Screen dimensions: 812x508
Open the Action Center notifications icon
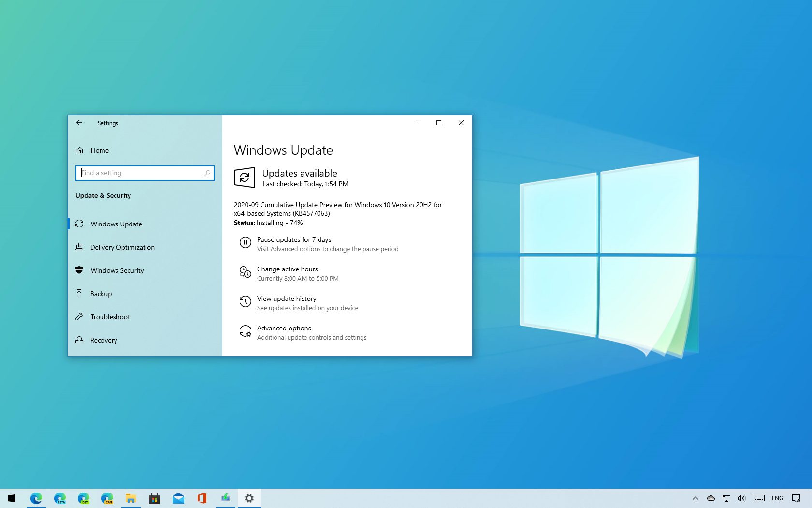(796, 498)
